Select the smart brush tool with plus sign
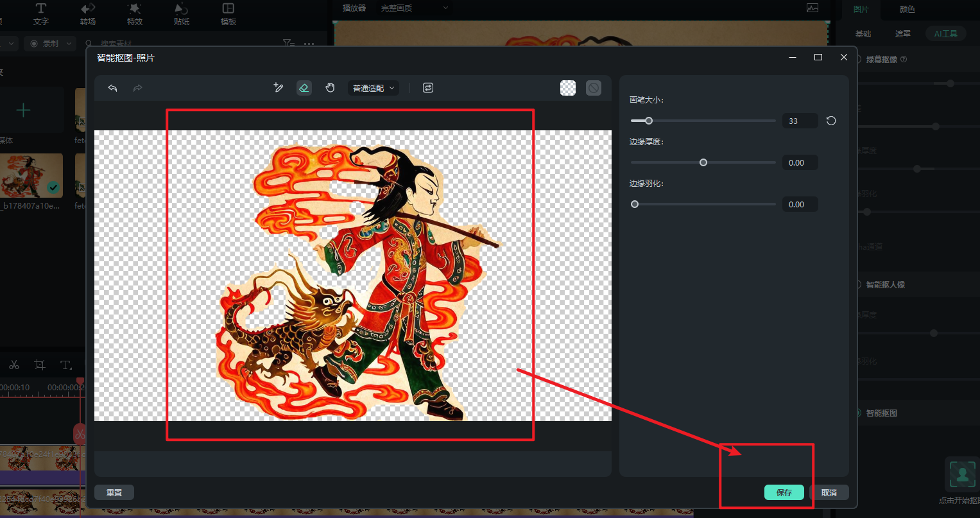980x518 pixels. pos(279,88)
